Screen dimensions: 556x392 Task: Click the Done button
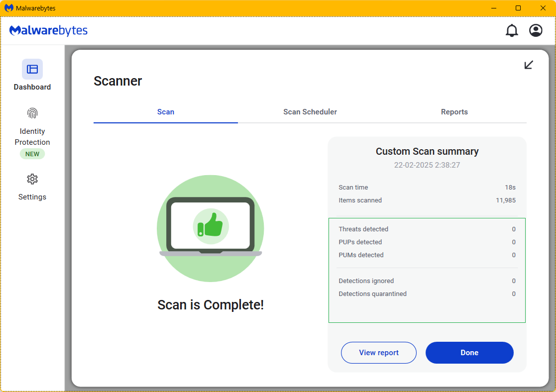pyautogui.click(x=469, y=353)
